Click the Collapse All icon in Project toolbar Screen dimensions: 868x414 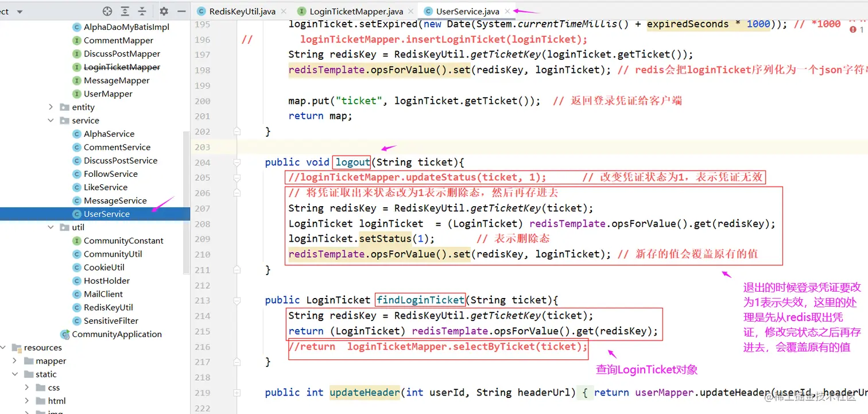142,11
